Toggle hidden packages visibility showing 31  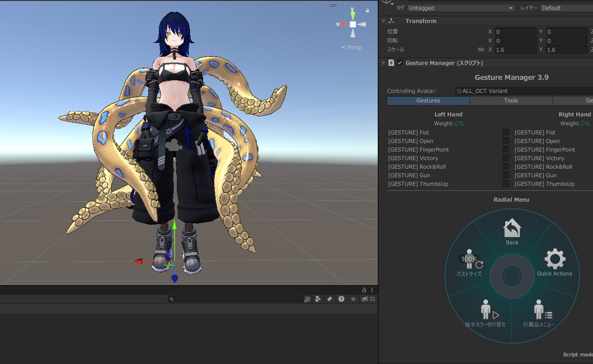click(368, 299)
